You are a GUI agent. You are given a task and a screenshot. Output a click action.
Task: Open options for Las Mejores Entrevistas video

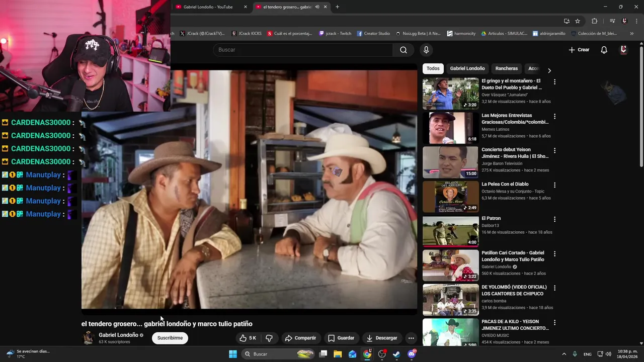(554, 116)
